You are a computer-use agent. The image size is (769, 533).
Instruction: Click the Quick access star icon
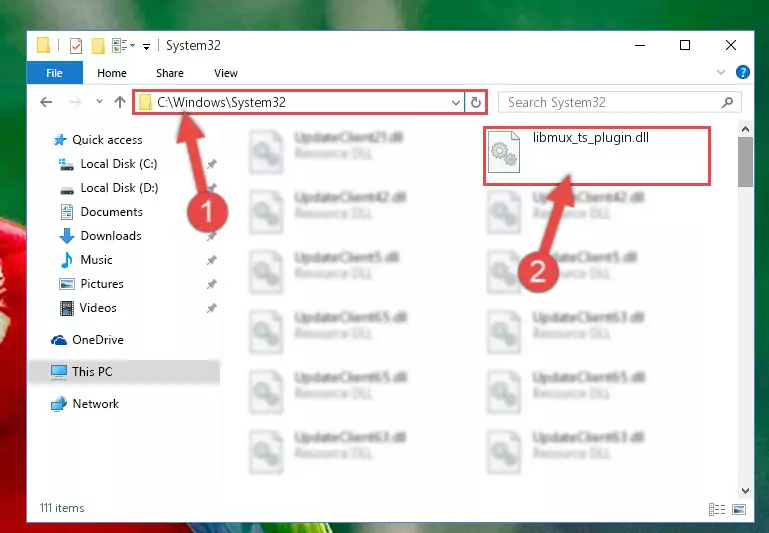pos(60,140)
